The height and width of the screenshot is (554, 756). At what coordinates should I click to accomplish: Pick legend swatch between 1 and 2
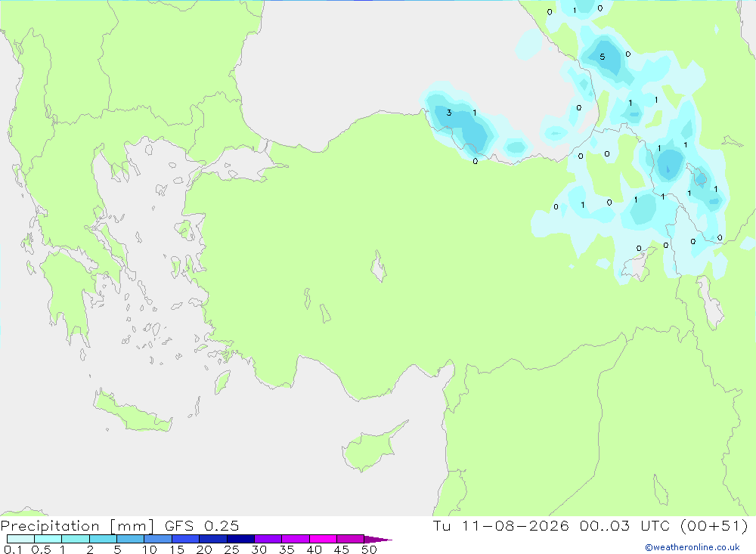76,539
